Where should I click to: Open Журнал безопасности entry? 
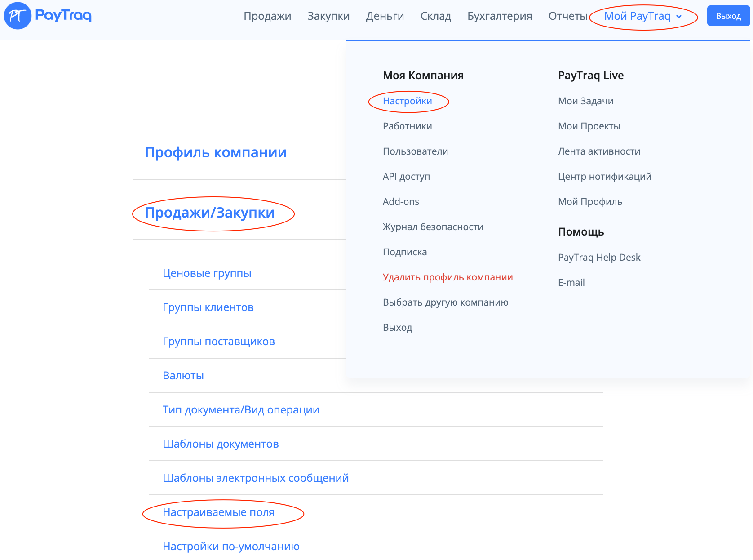click(x=433, y=227)
